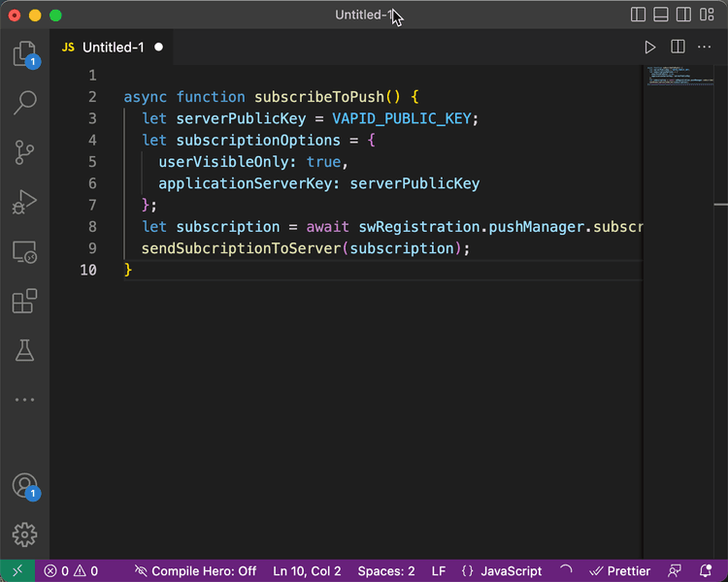Image resolution: width=728 pixels, height=582 pixels.
Task: Expand additional views ellipsis in activity bar
Action: pyautogui.click(x=24, y=400)
